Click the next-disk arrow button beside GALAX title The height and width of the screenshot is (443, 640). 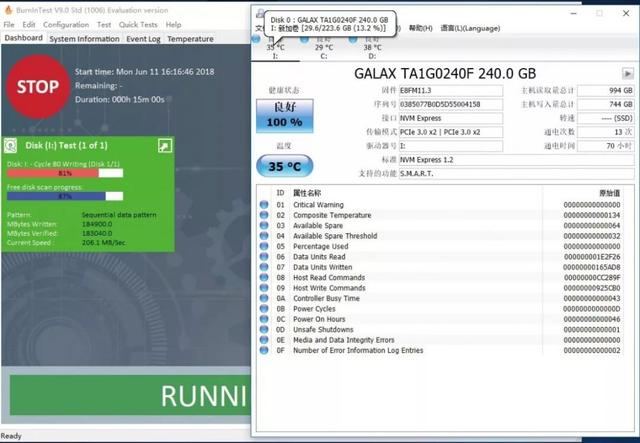tap(627, 74)
